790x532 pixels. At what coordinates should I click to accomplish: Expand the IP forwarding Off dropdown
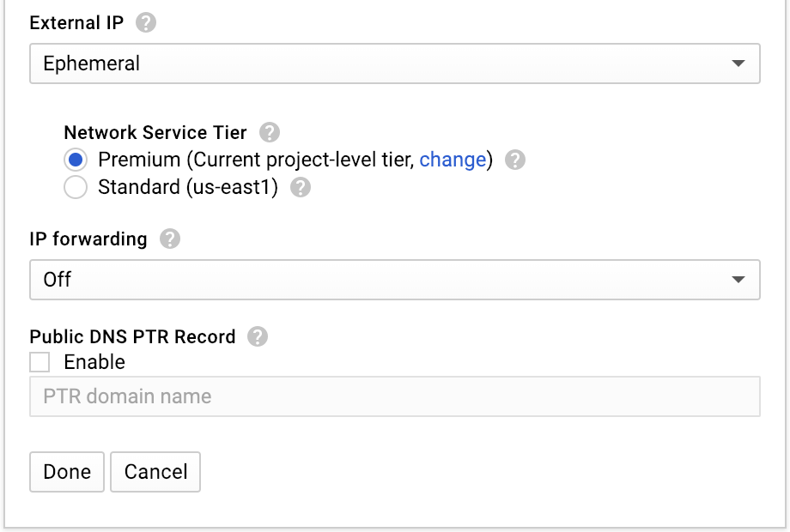point(378,280)
